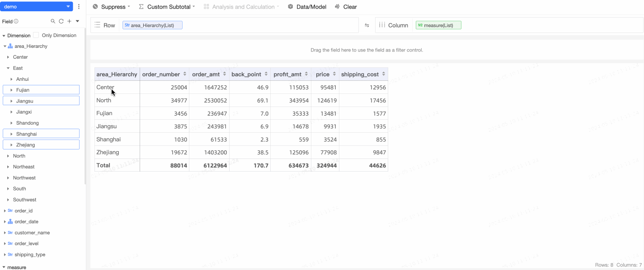
Task: Select the order_level field
Action: tap(27, 243)
